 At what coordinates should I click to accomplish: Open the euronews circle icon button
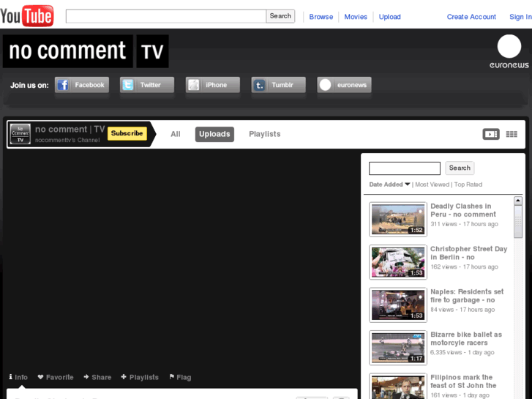click(325, 85)
